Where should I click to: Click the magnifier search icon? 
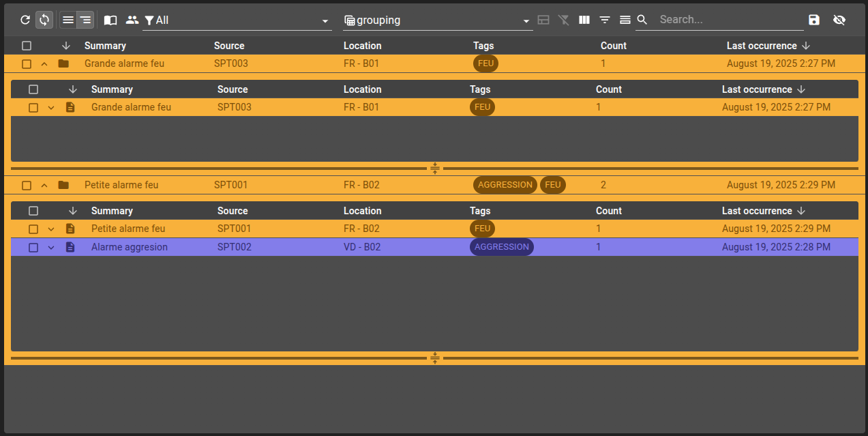pos(642,20)
